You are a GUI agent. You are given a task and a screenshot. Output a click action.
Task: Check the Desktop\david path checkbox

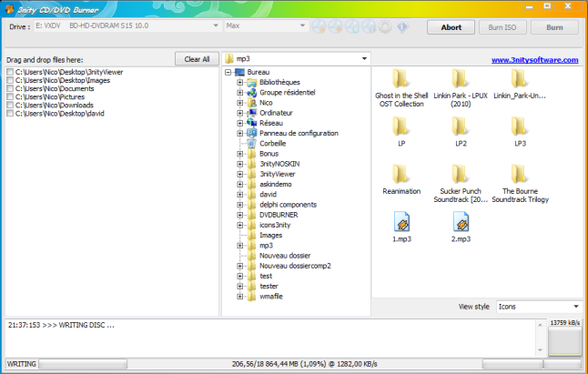pos(10,113)
